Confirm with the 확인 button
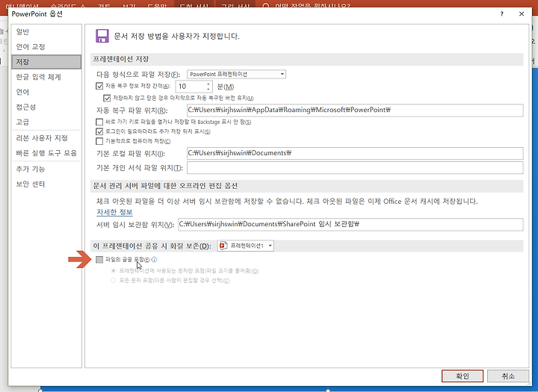The image size is (538, 392). coord(463,376)
